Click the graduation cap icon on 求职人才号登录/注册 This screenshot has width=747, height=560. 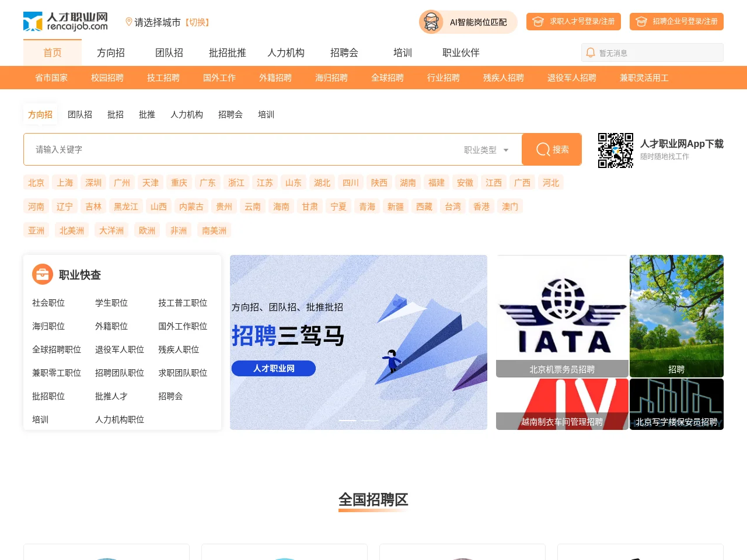pos(538,22)
